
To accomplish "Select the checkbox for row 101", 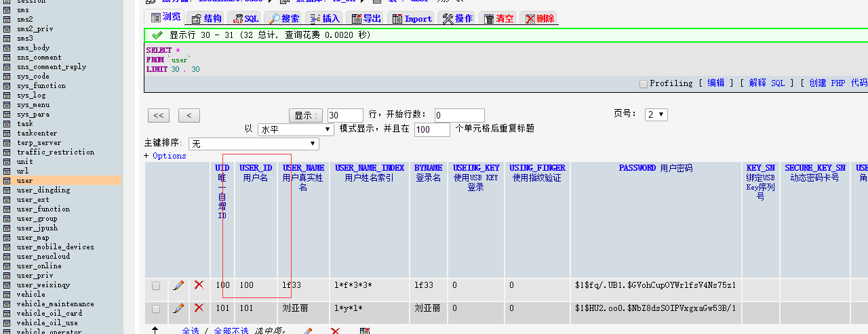I will click(x=156, y=309).
